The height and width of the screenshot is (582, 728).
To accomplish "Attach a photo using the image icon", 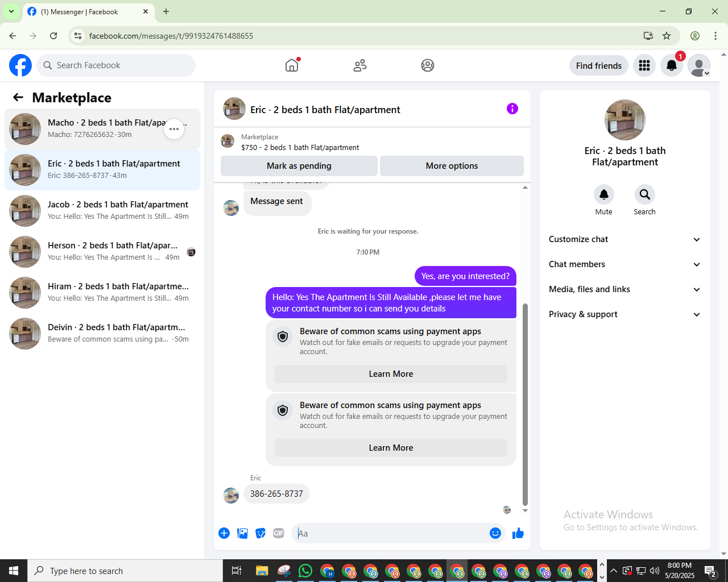I will (242, 533).
